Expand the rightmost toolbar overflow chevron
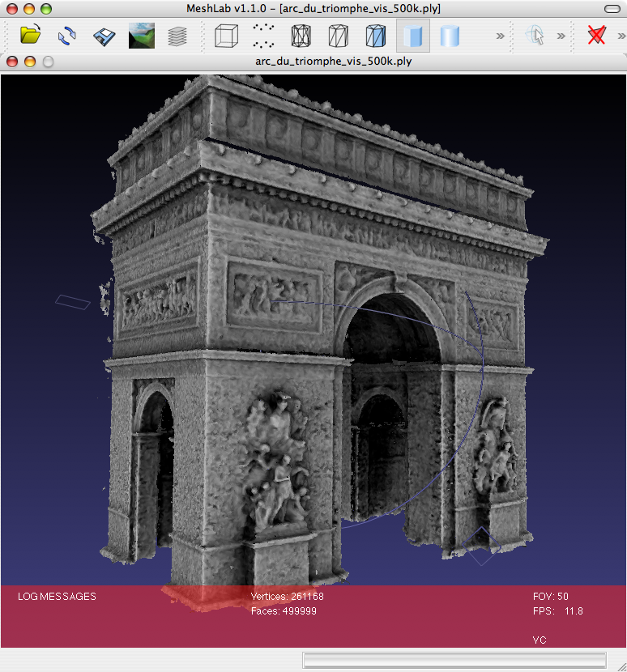 coord(620,36)
